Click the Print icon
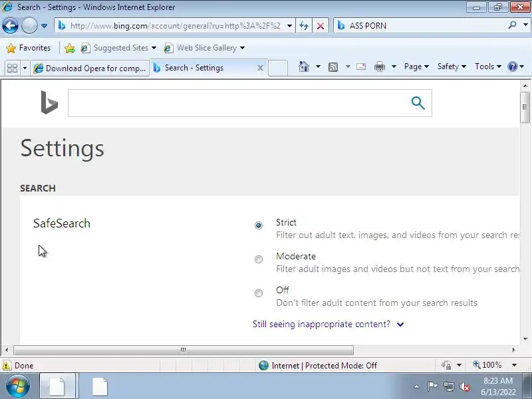The height and width of the screenshot is (399, 532). point(380,66)
